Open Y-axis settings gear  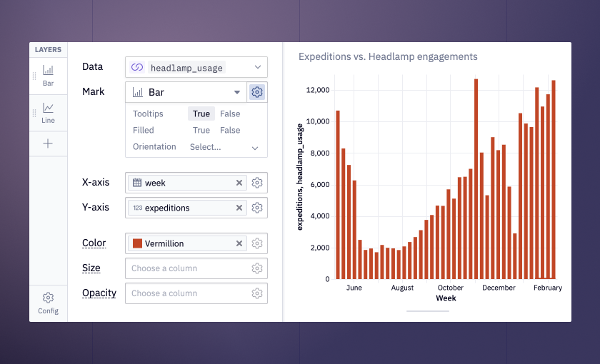pos(256,208)
